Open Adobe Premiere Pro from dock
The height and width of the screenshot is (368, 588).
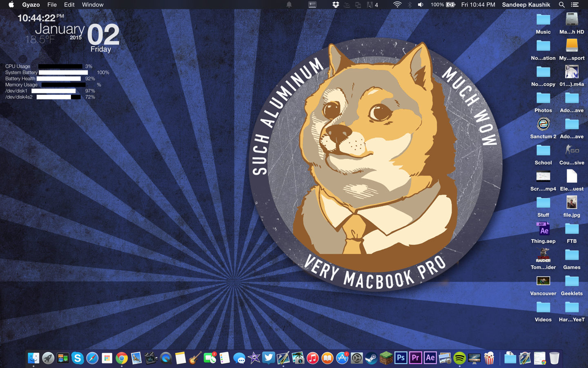point(416,358)
